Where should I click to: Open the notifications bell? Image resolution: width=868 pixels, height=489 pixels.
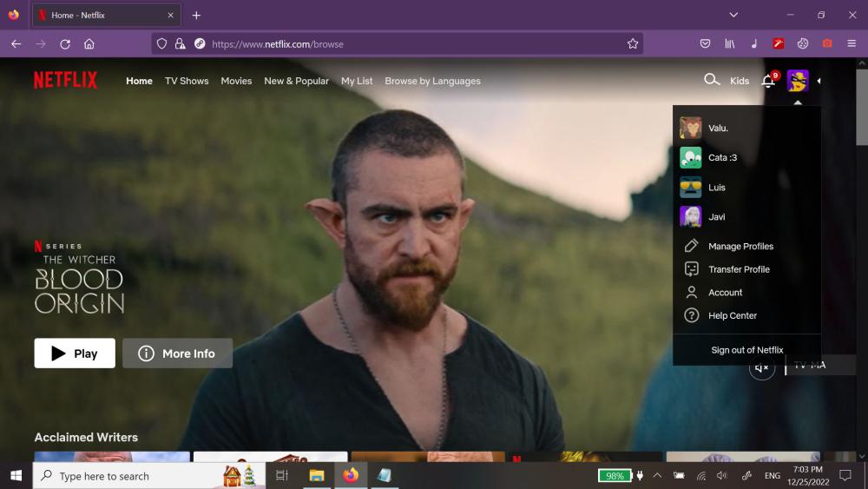click(x=768, y=81)
